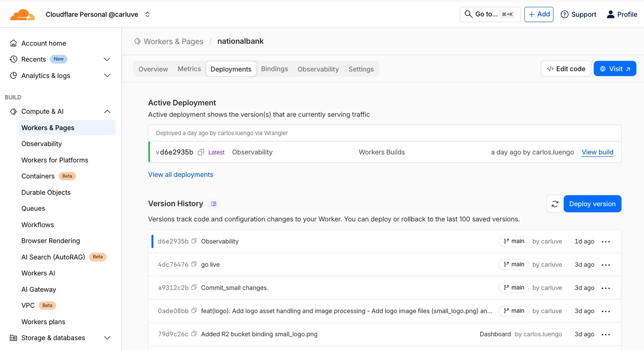Open the Observability tab
Viewport: 644px width, 350px height.
click(318, 69)
